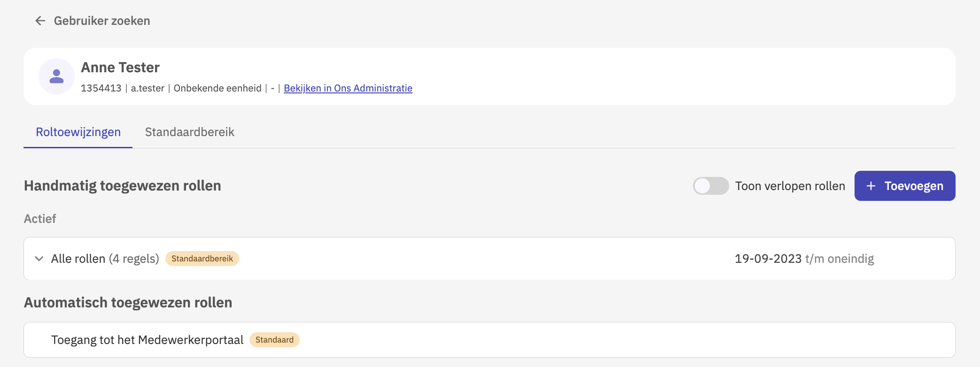Select the 'Toegang tot het Medewerkerportaal' role name
Screen dimensions: 980x367
pos(147,340)
